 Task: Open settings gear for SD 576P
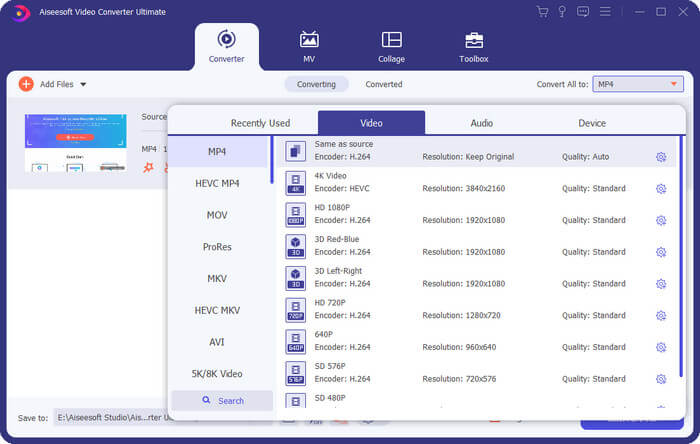click(x=661, y=379)
